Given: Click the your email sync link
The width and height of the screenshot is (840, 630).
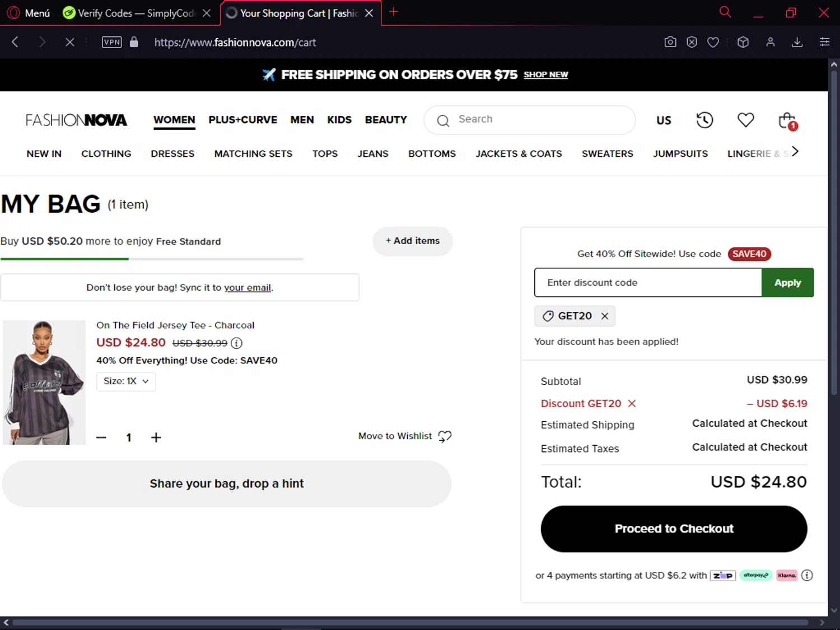Looking at the screenshot, I should 248,287.
